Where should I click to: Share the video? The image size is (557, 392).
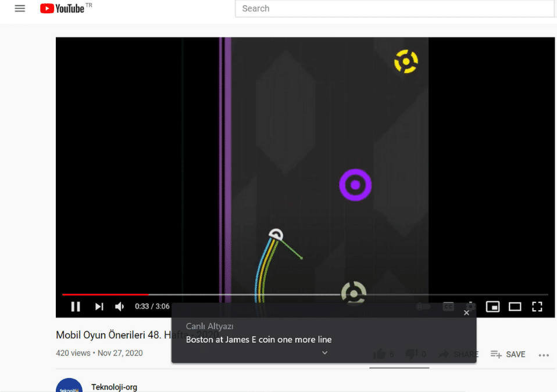(459, 354)
